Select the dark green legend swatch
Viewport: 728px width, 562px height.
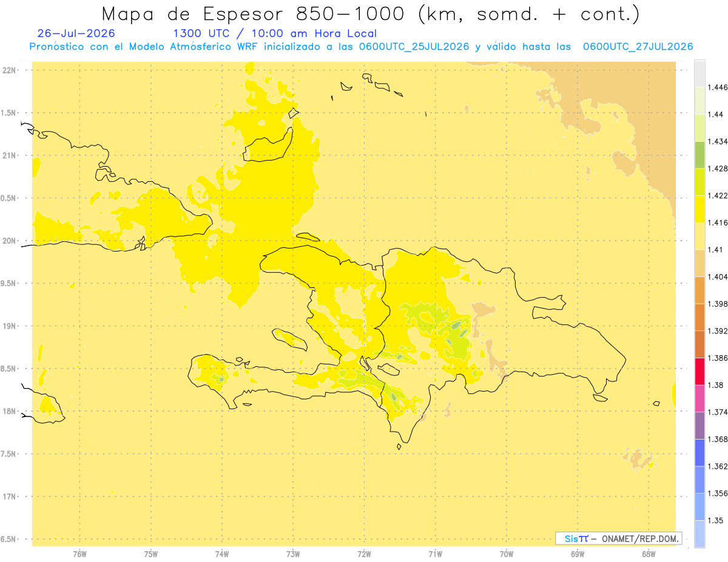tap(699, 155)
